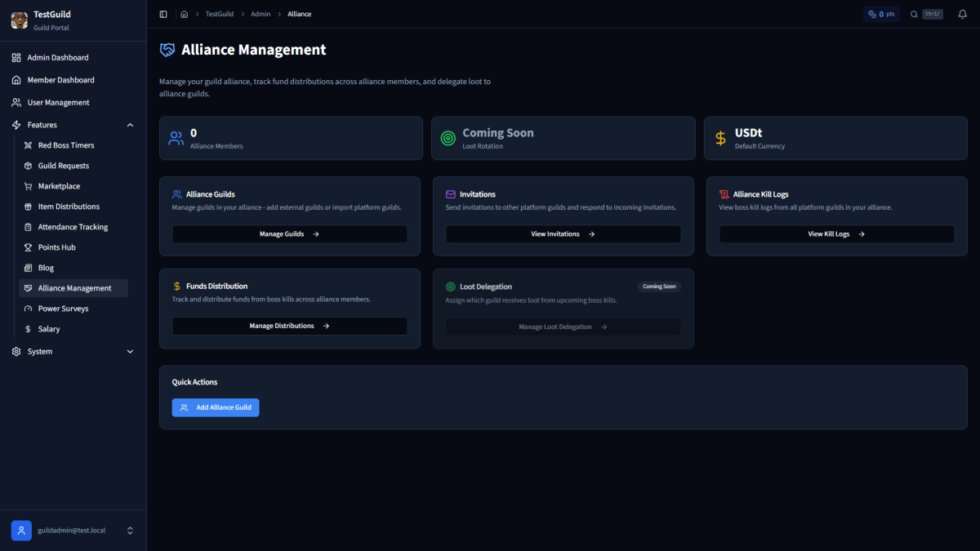Open the Blog section icon
The width and height of the screenshot is (980, 551).
coord(29,267)
